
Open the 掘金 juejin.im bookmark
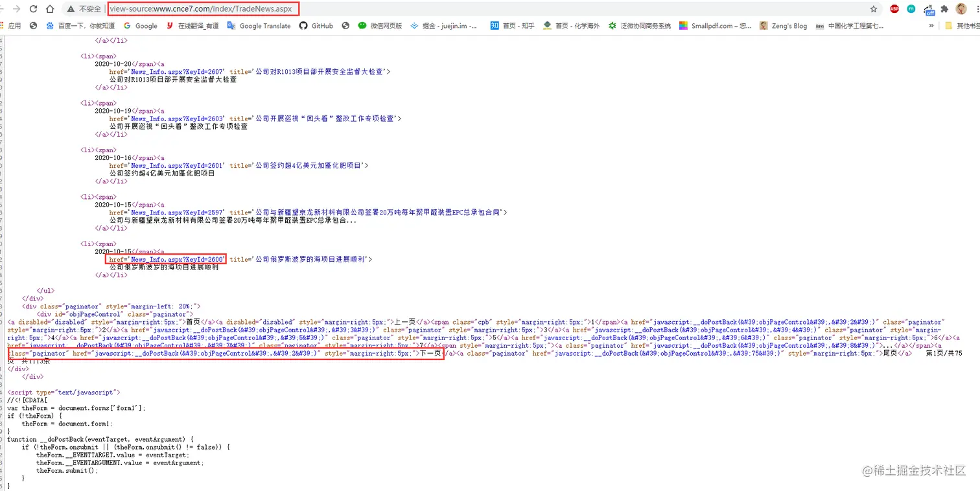(444, 26)
